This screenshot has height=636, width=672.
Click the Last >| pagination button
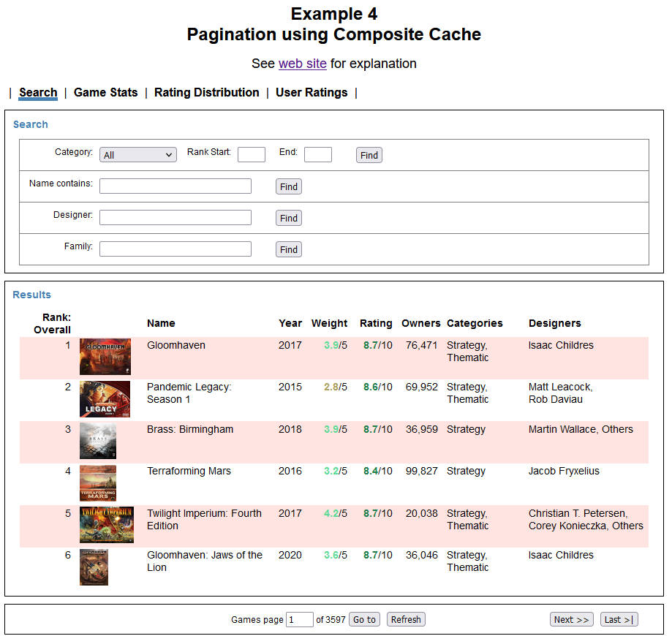[x=619, y=619]
